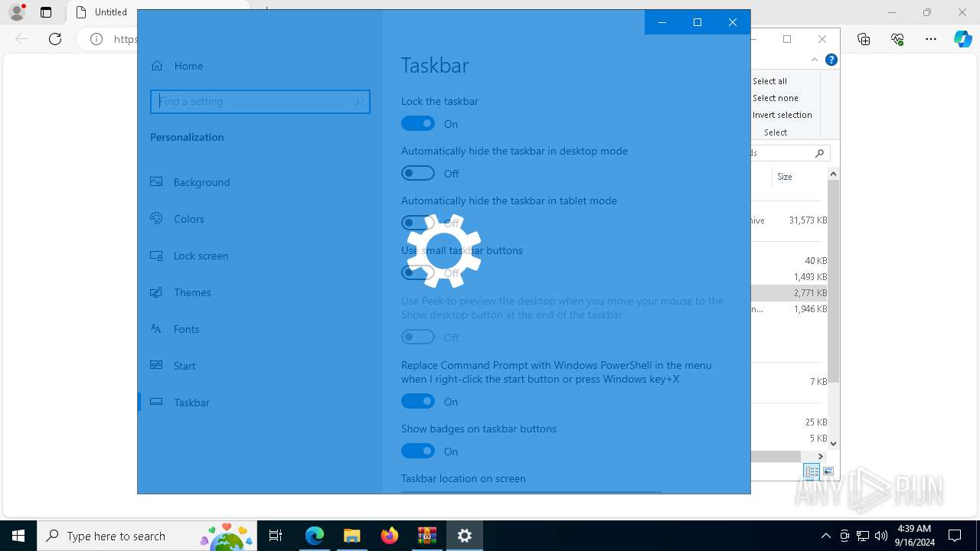Toggle Lock the taskbar switch
Screen dimensions: 980x551
click(x=418, y=123)
